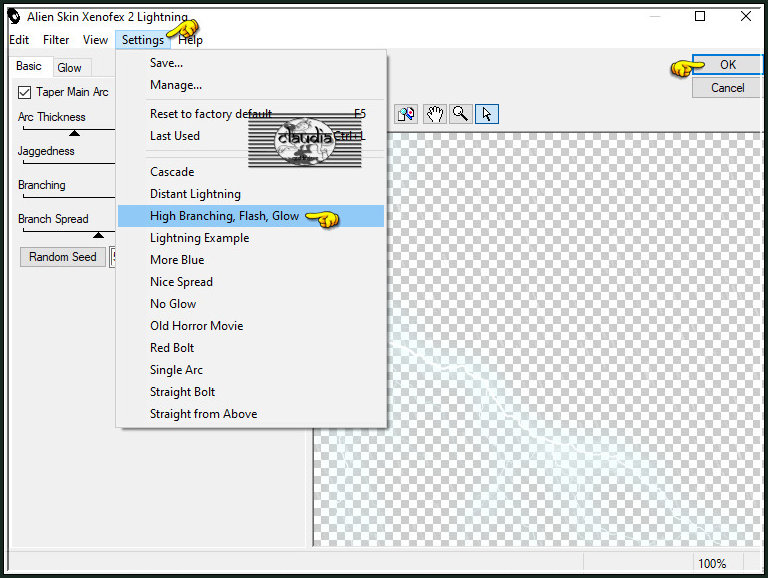Select the Last Used setting

pos(251,136)
